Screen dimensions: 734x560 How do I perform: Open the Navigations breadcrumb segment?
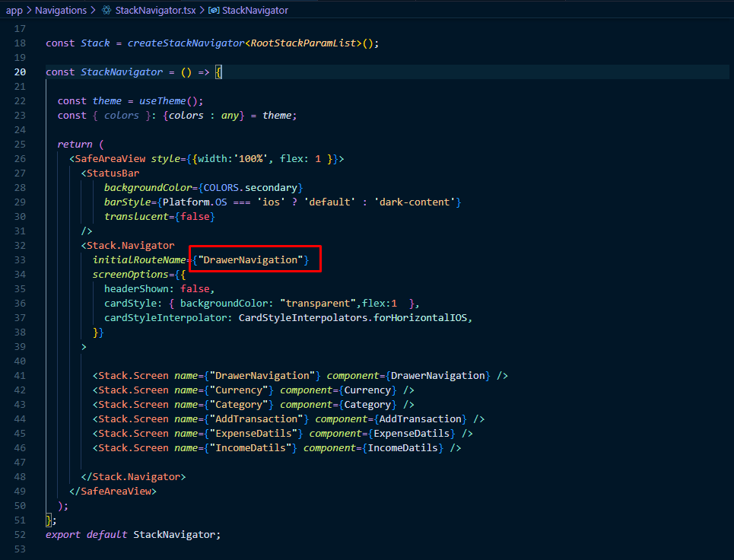61,11
